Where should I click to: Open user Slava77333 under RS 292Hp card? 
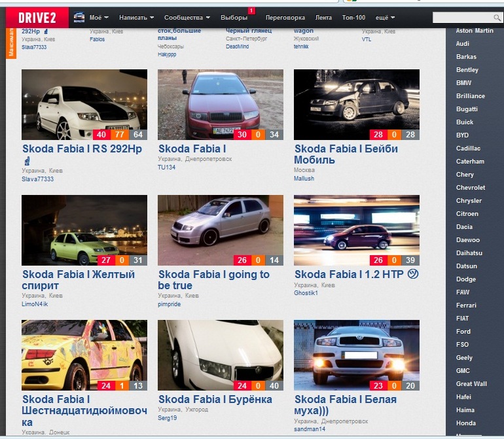[x=37, y=179]
